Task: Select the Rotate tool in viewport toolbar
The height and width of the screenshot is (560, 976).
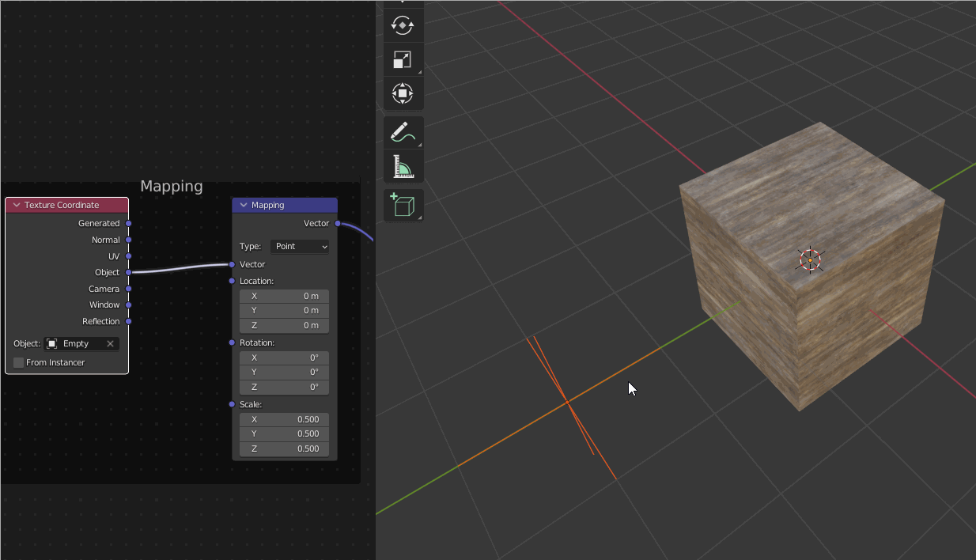Action: [403, 25]
